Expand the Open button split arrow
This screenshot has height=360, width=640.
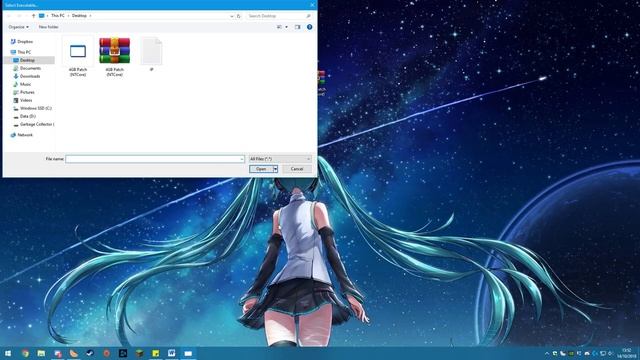[276, 169]
